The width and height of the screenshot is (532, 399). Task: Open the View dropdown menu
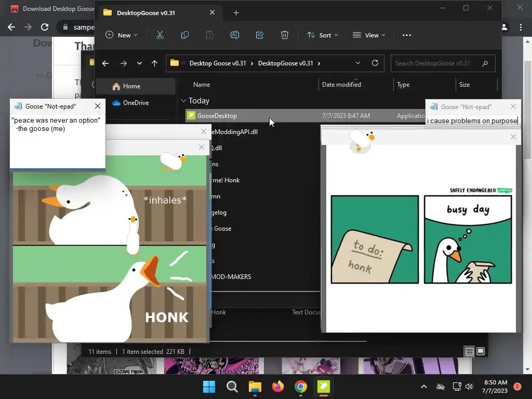click(369, 35)
